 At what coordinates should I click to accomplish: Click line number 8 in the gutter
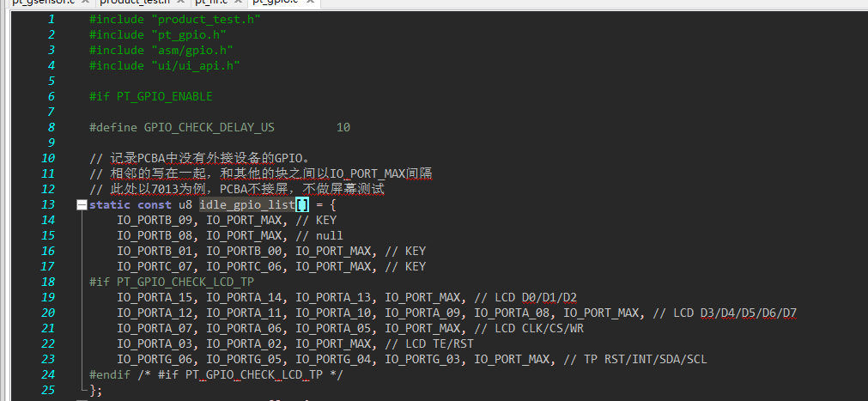pyautogui.click(x=52, y=127)
